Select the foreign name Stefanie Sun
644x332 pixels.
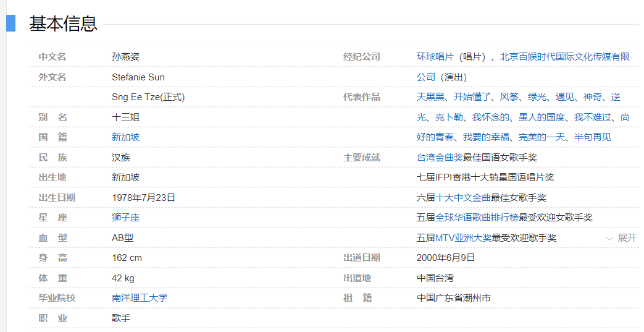(138, 77)
